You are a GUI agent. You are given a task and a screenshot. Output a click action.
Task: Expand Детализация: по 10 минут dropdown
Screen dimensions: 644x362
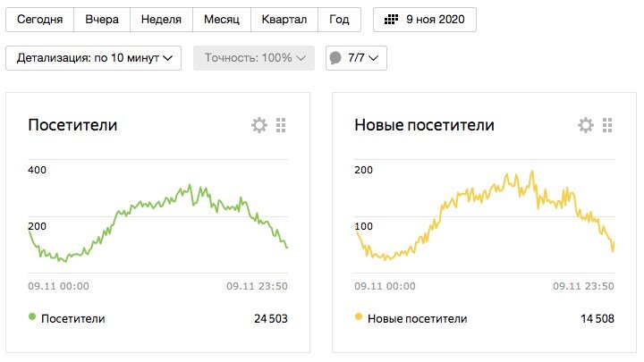point(94,58)
